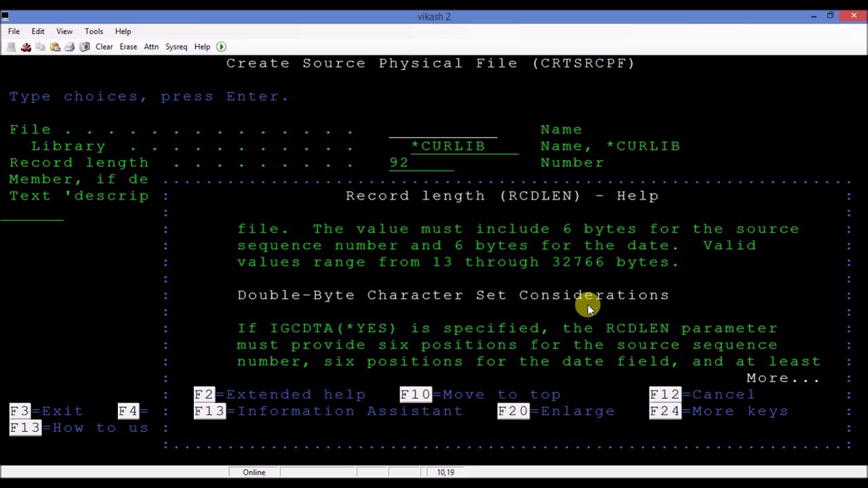The image size is (868, 488).
Task: Click the camera screen-capture icon
Action: click(x=85, y=47)
